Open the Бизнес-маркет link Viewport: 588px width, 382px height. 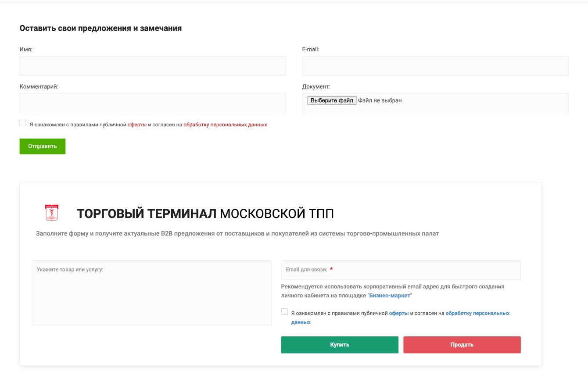point(390,296)
